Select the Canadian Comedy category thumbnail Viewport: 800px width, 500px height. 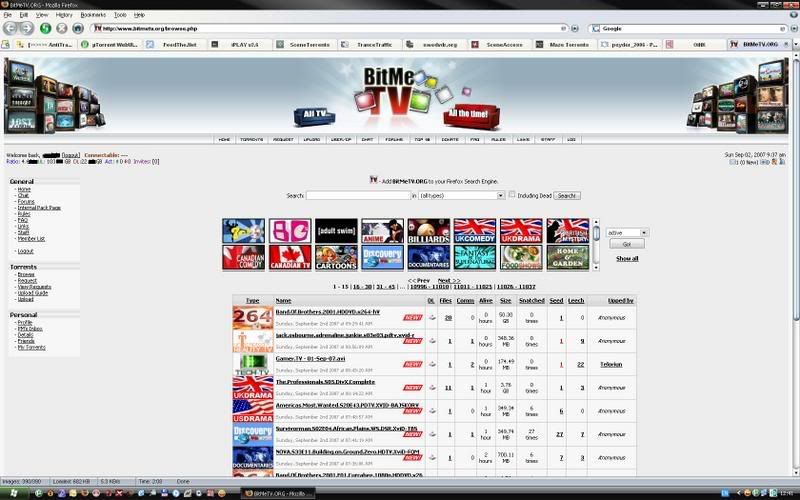(x=243, y=258)
